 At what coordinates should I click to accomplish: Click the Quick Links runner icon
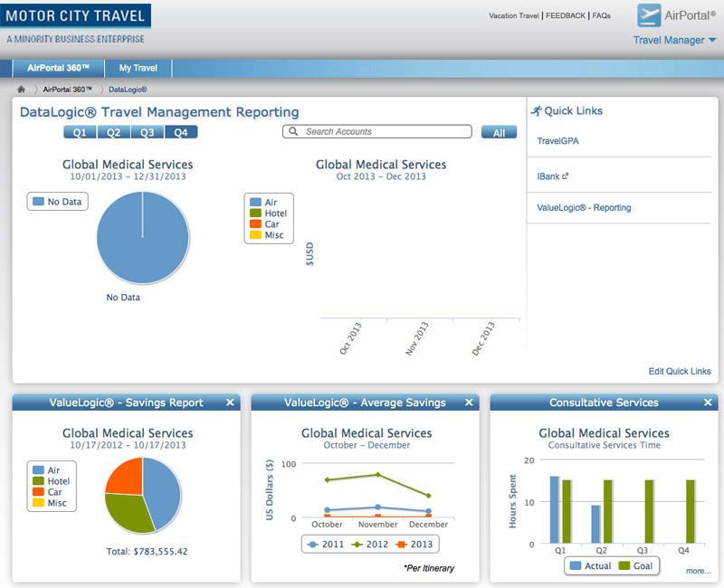pos(536,110)
